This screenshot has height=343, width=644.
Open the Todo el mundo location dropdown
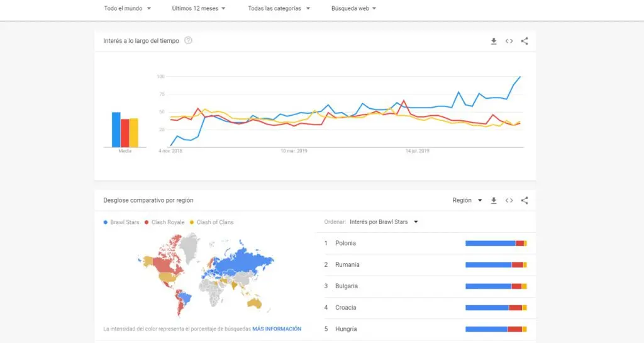[128, 9]
